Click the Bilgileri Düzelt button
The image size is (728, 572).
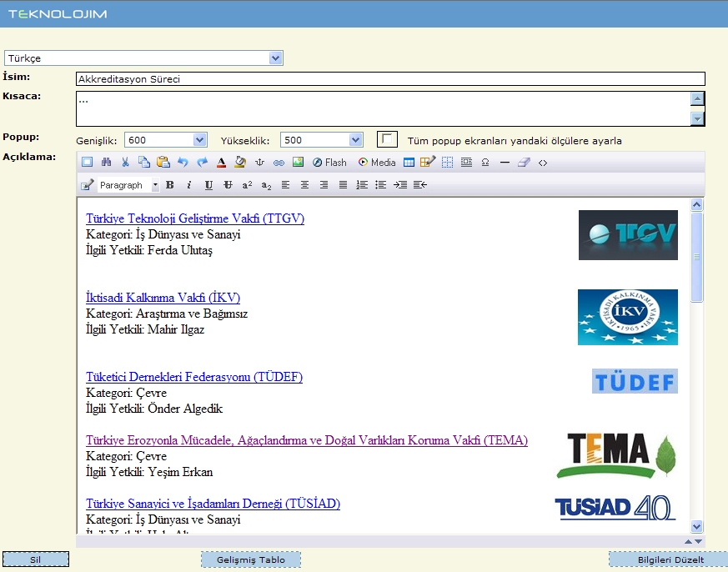(x=670, y=559)
